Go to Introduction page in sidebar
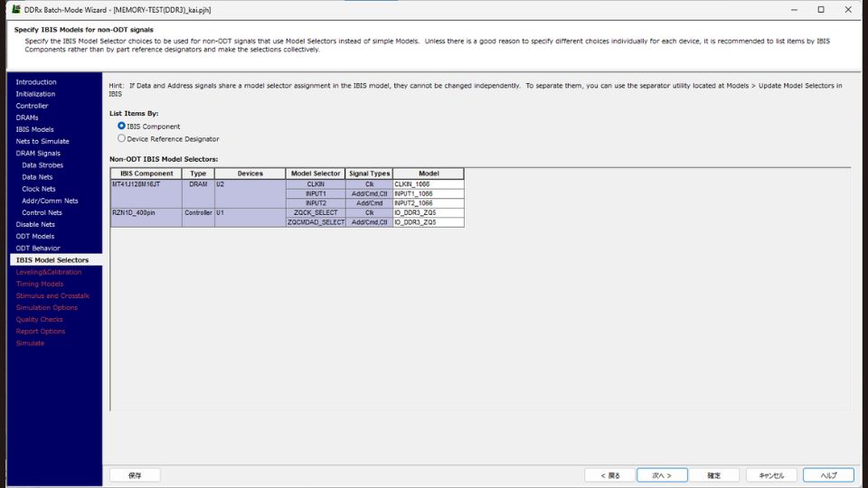 (x=36, y=82)
